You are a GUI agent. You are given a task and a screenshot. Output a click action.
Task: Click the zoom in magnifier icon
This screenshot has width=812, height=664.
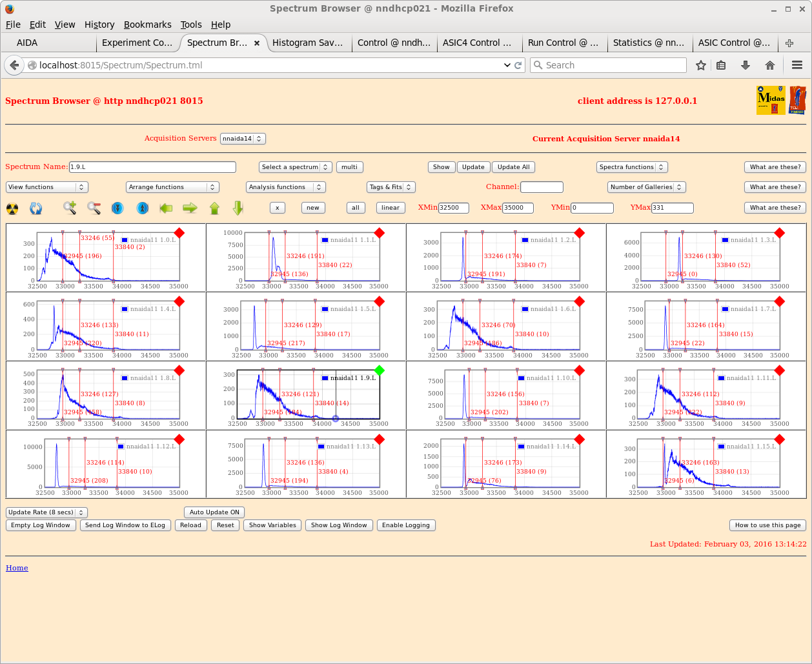point(70,208)
